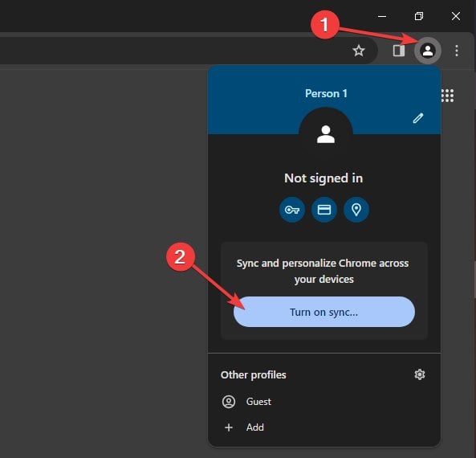Viewport: 476px width, 458px height.
Task: Click the Person 1 profile name
Action: click(326, 93)
